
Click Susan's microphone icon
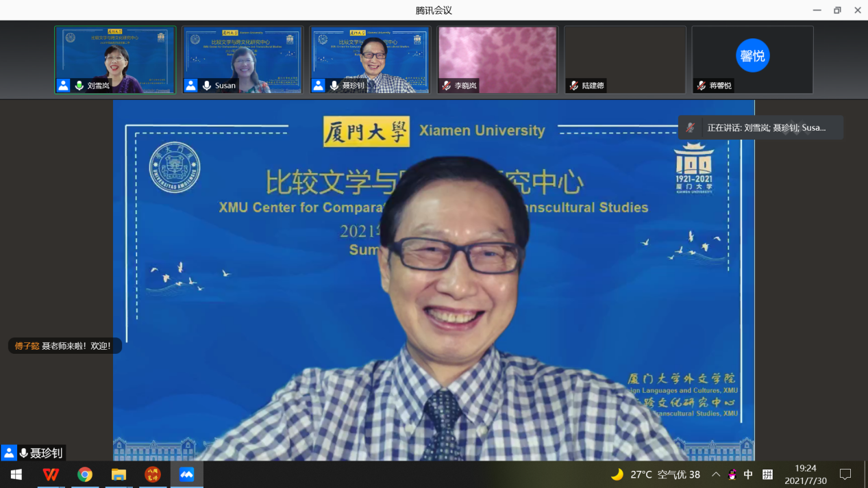coord(207,86)
